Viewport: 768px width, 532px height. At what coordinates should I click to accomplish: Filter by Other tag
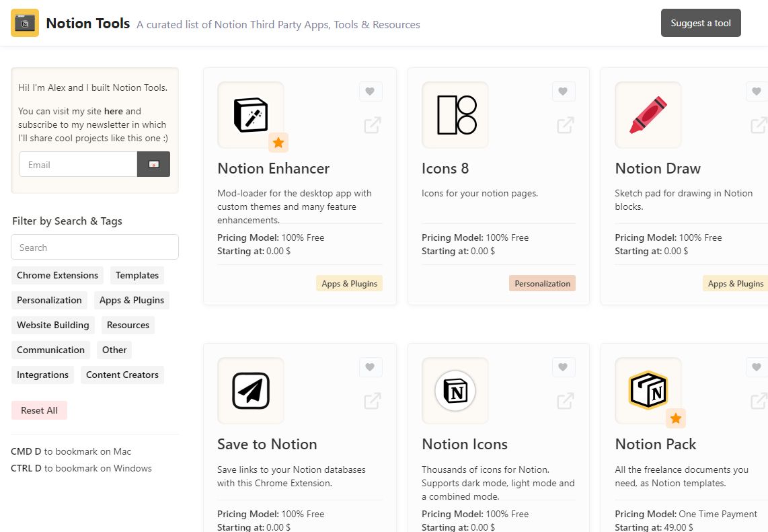(114, 350)
